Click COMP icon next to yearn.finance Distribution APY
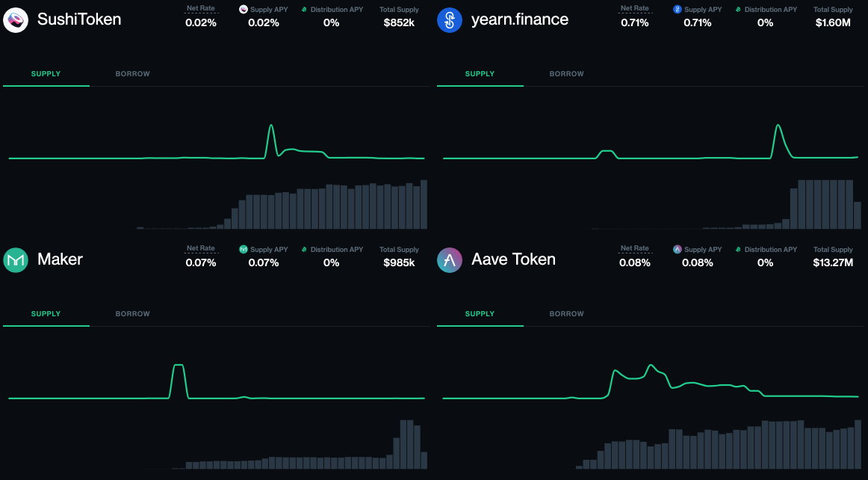Viewport: 868px width, 480px height. [x=738, y=10]
